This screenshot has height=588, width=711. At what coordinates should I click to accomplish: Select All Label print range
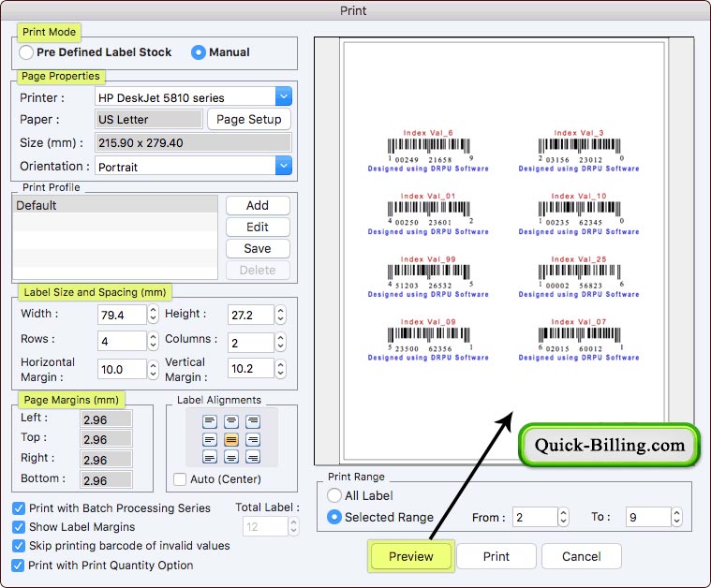(x=334, y=495)
